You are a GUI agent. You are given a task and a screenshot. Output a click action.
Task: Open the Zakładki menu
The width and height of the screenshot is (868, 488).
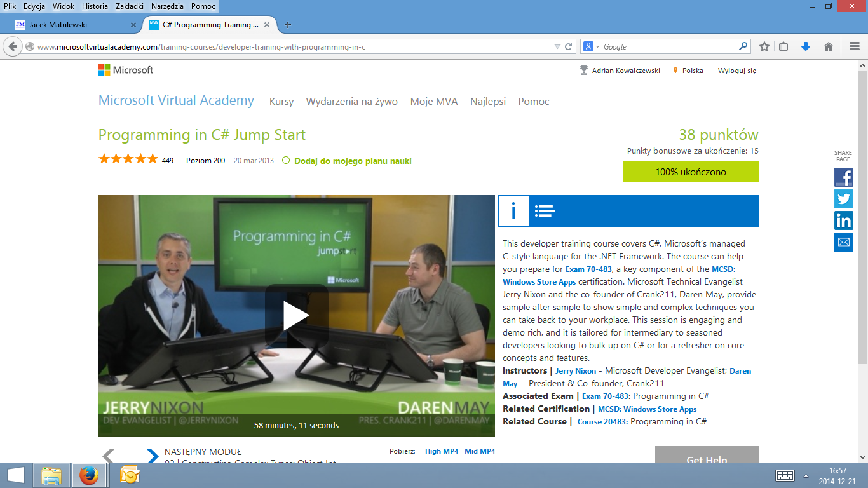(x=129, y=6)
